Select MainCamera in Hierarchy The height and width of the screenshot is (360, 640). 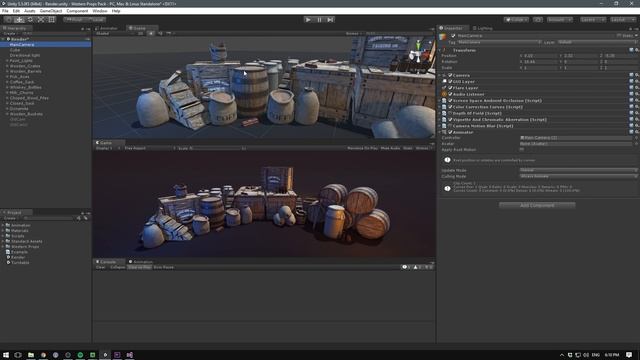[46, 44]
